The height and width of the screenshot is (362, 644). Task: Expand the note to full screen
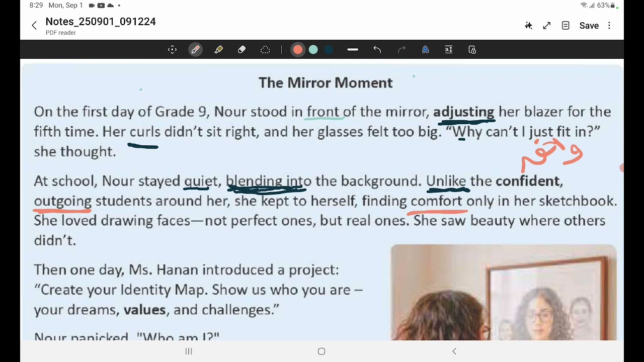[547, 26]
